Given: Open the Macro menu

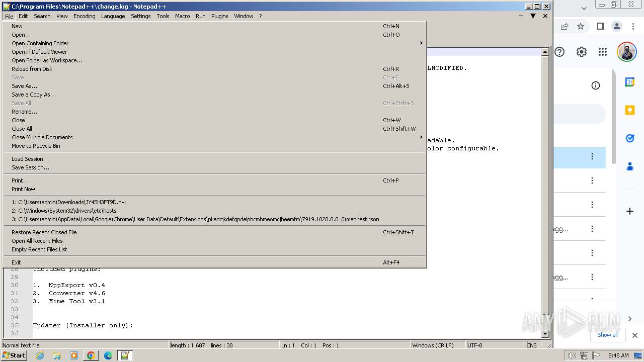Looking at the screenshot, I should click(x=183, y=16).
